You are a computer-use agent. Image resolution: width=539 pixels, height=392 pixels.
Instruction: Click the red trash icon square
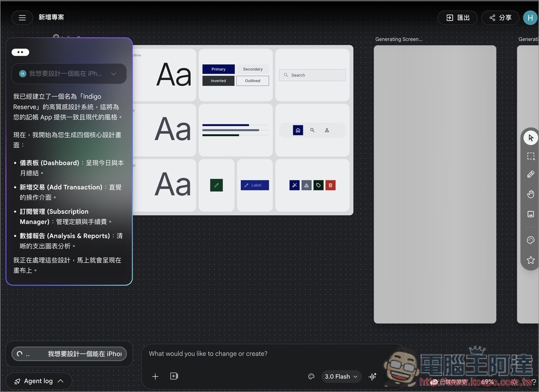[x=330, y=185]
